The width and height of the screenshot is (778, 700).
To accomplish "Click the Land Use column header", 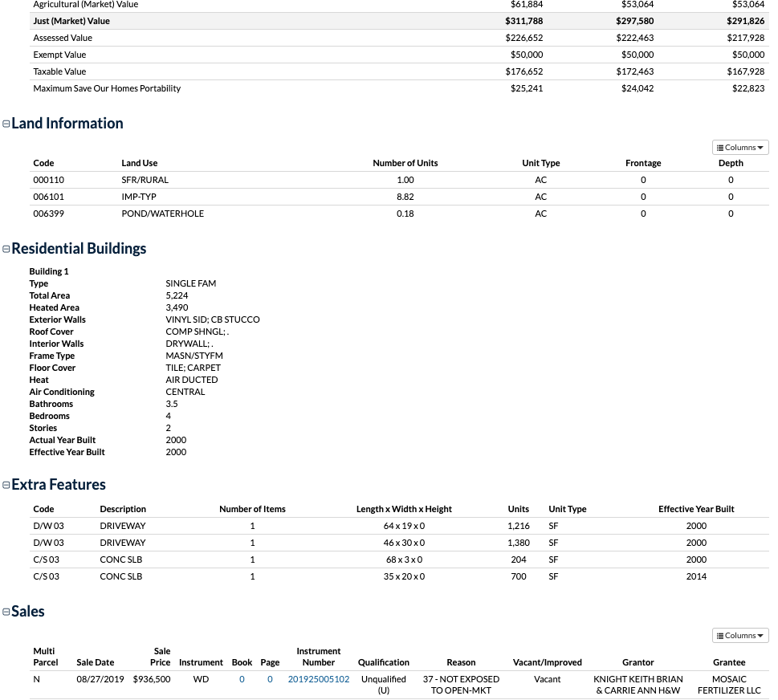I will pyautogui.click(x=140, y=163).
